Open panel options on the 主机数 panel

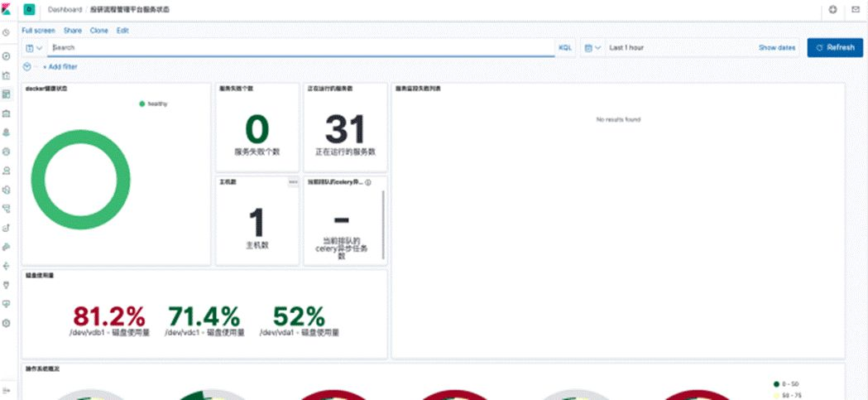293,182
